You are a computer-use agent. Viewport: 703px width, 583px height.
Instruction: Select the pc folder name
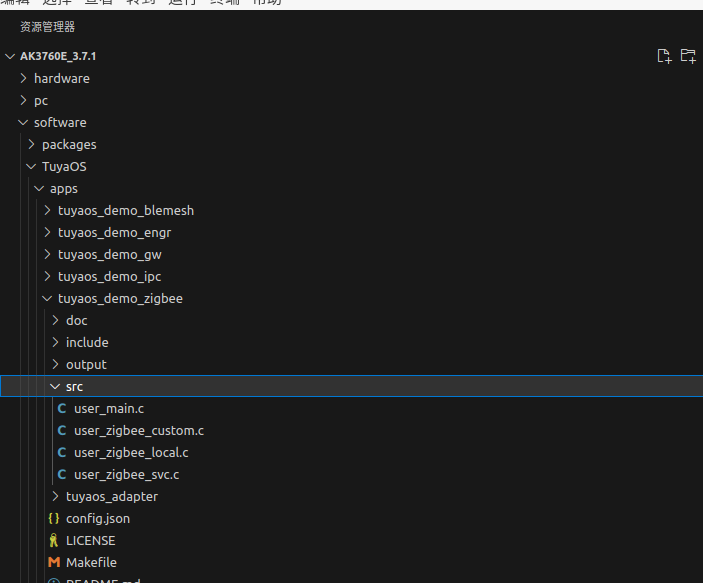(41, 101)
